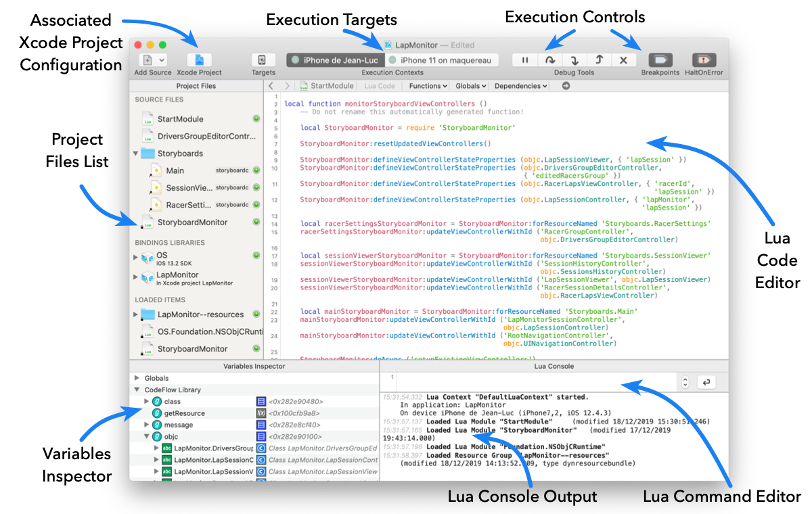This screenshot has width=812, height=514.
Task: Expand the message variable row
Action: [x=146, y=425]
